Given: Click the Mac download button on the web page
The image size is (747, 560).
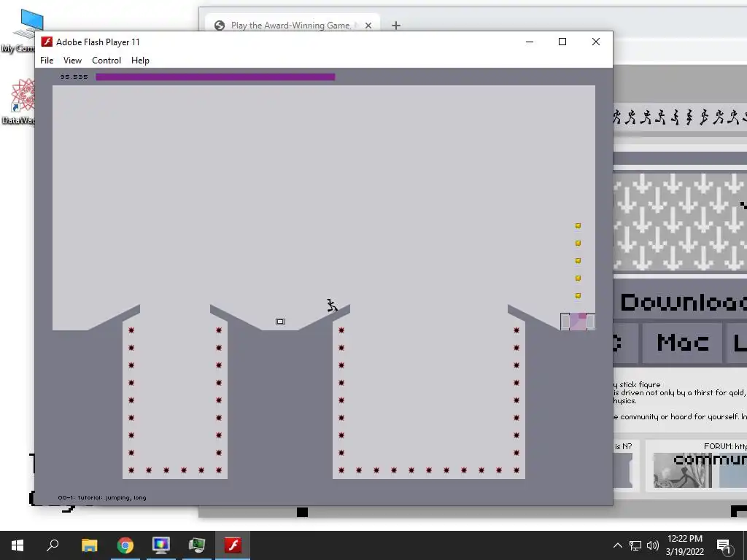Looking at the screenshot, I should 683,343.
